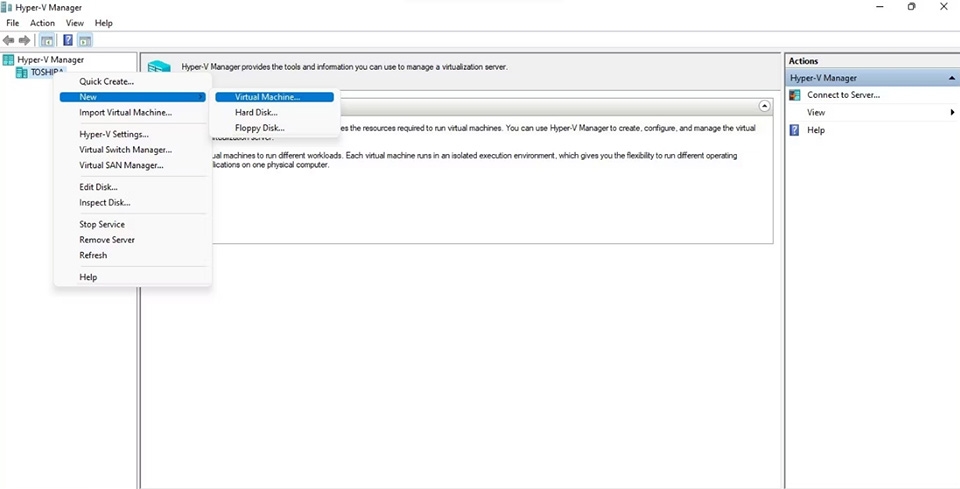This screenshot has width=960, height=489.
Task: Click the TOSHIBA server icon in tree
Action: click(21, 72)
